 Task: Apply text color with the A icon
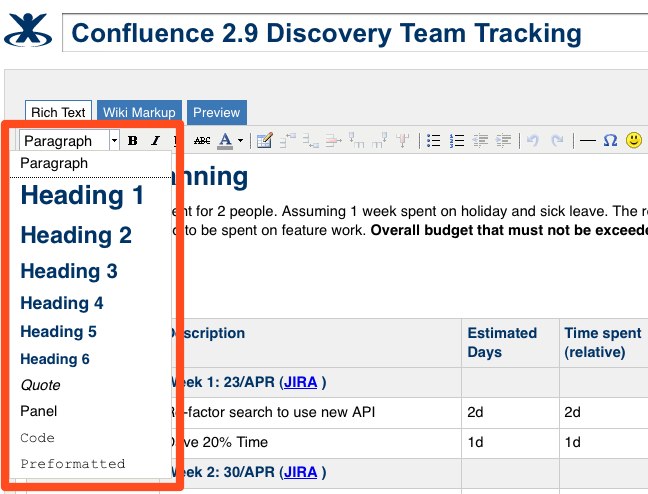225,141
